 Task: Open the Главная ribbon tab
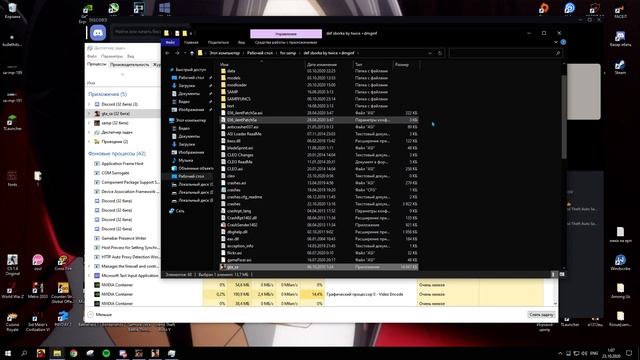point(191,42)
